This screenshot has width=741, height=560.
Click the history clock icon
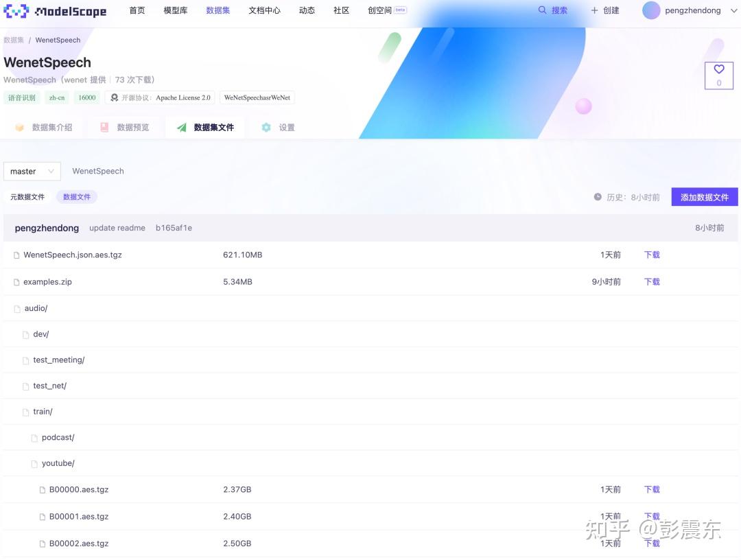coord(598,197)
